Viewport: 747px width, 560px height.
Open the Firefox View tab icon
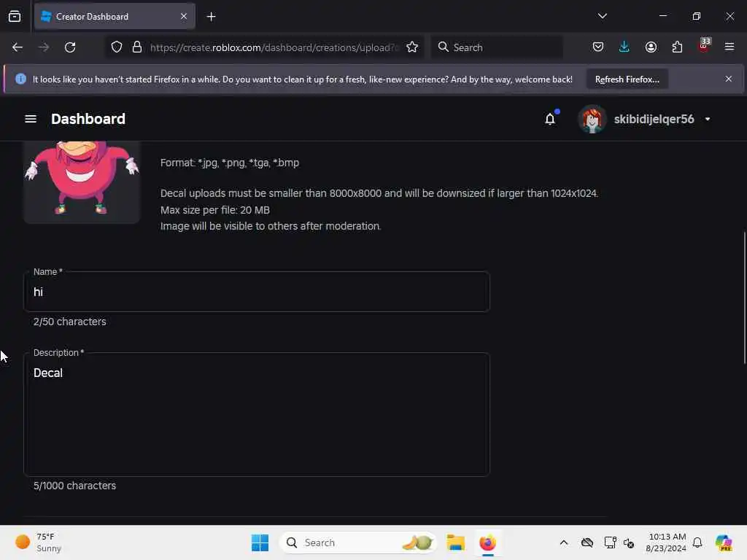[15, 17]
